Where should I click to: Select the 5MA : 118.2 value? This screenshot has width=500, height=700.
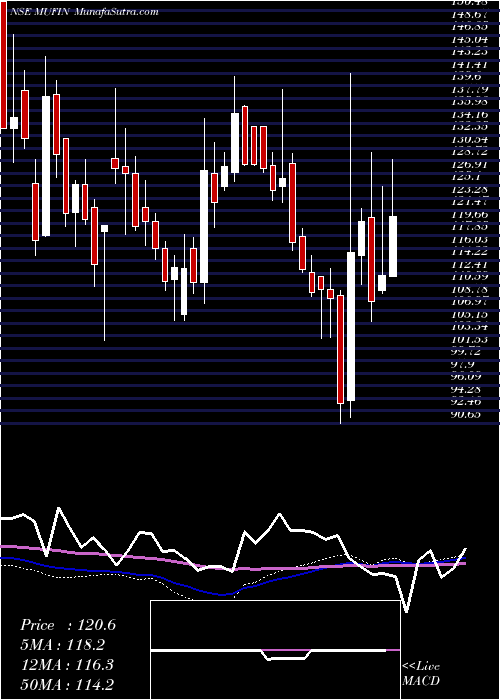[62, 645]
